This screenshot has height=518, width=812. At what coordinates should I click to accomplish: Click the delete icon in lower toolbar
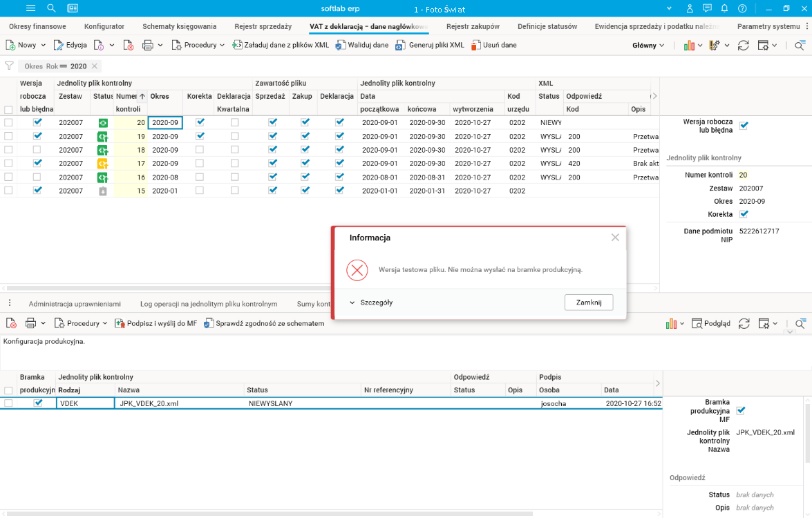click(x=11, y=323)
